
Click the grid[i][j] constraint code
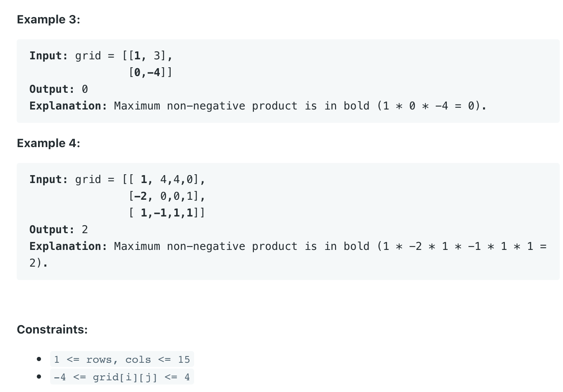click(x=122, y=377)
